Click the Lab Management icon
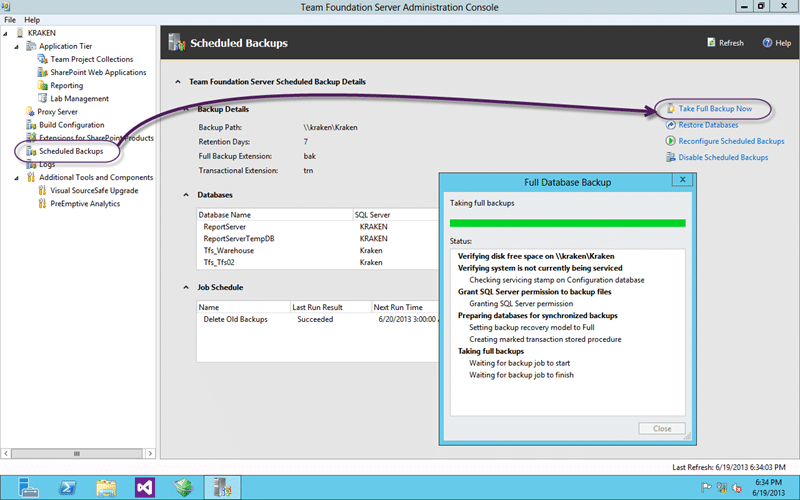800x500 pixels. pyautogui.click(x=42, y=98)
